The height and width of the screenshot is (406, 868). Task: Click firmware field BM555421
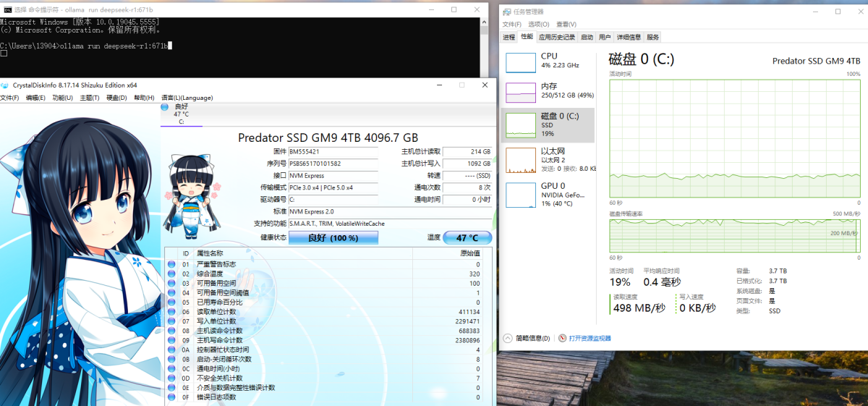click(x=333, y=152)
